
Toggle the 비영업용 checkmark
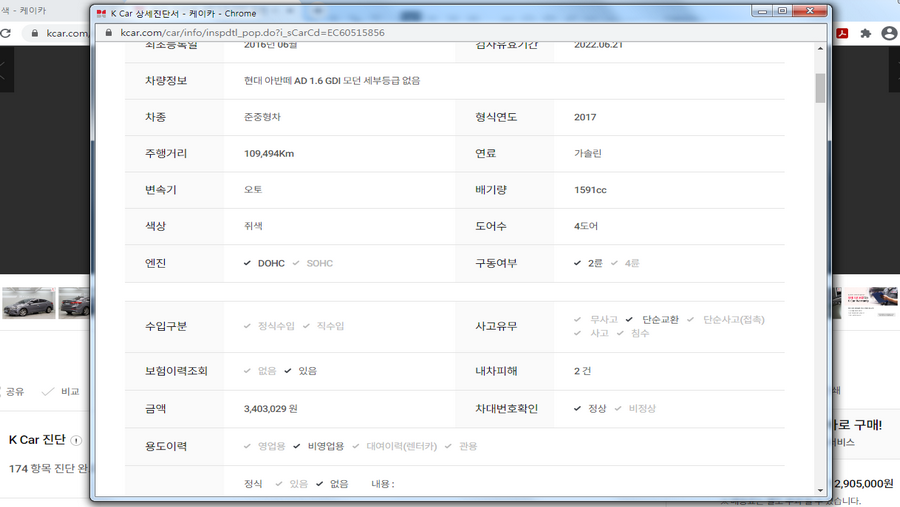click(x=297, y=446)
